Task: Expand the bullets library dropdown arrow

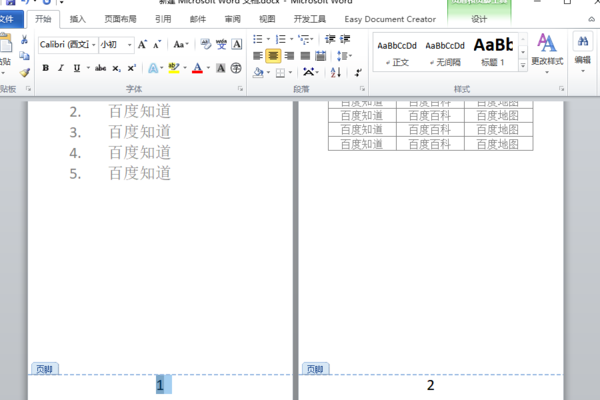Action: [268, 39]
